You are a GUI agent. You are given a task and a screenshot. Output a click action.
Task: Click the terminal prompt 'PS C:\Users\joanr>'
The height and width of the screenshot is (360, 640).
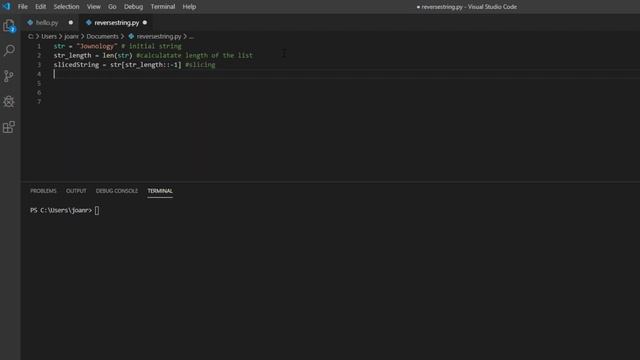coord(61,210)
